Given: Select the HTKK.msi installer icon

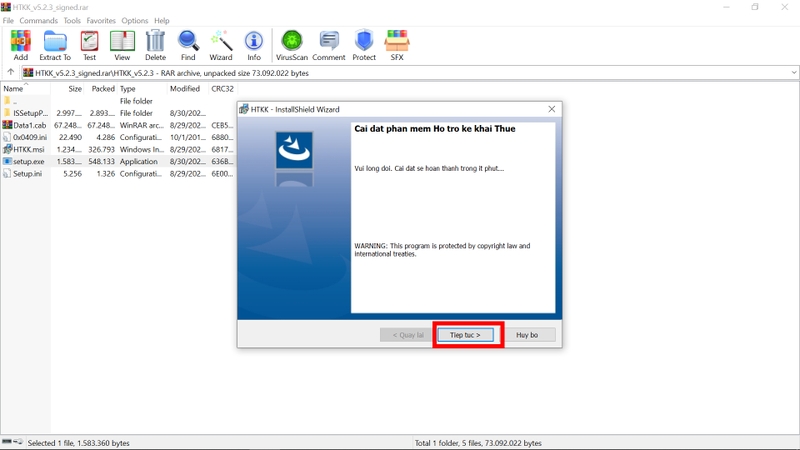Looking at the screenshot, I should [7, 149].
